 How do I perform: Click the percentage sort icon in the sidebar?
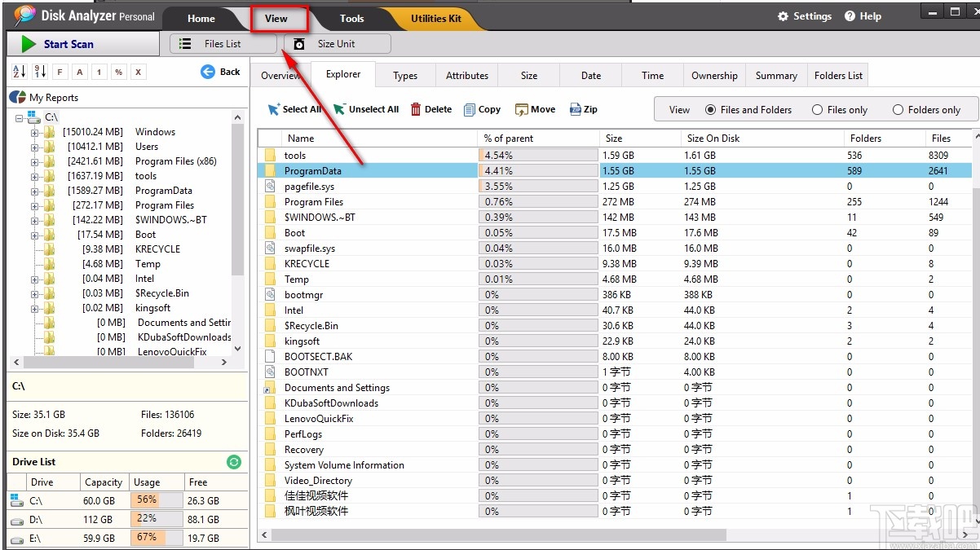click(x=118, y=72)
